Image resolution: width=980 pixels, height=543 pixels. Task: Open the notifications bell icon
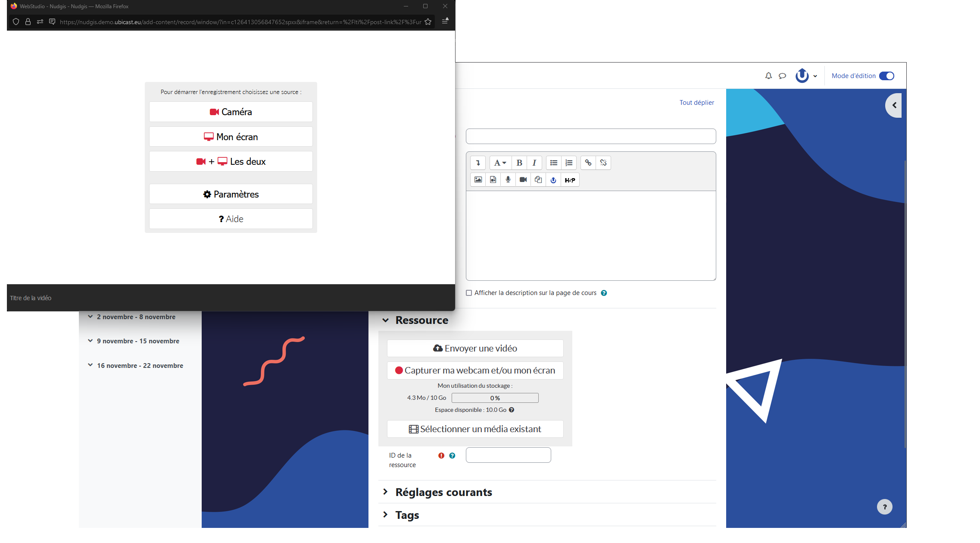pyautogui.click(x=768, y=76)
